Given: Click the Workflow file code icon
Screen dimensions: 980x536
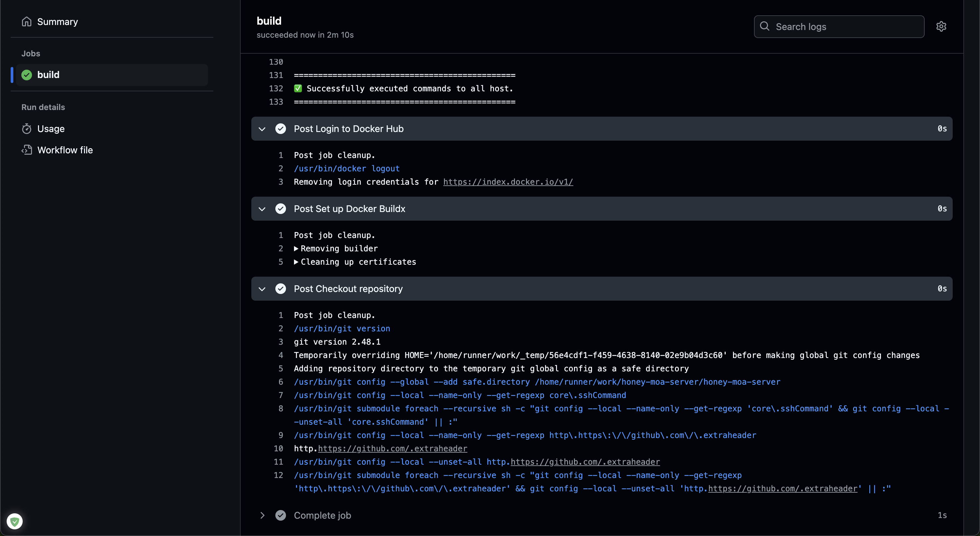Looking at the screenshot, I should pyautogui.click(x=27, y=150).
